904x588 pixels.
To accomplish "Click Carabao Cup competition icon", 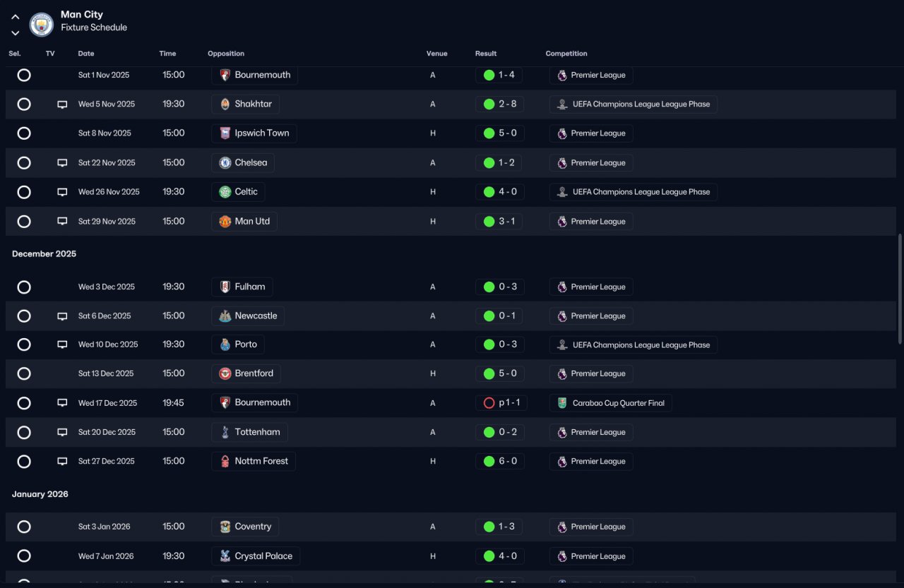I will pyautogui.click(x=561, y=403).
